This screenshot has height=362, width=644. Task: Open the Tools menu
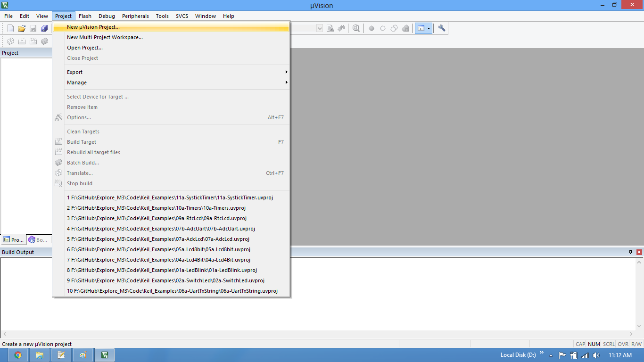[162, 16]
